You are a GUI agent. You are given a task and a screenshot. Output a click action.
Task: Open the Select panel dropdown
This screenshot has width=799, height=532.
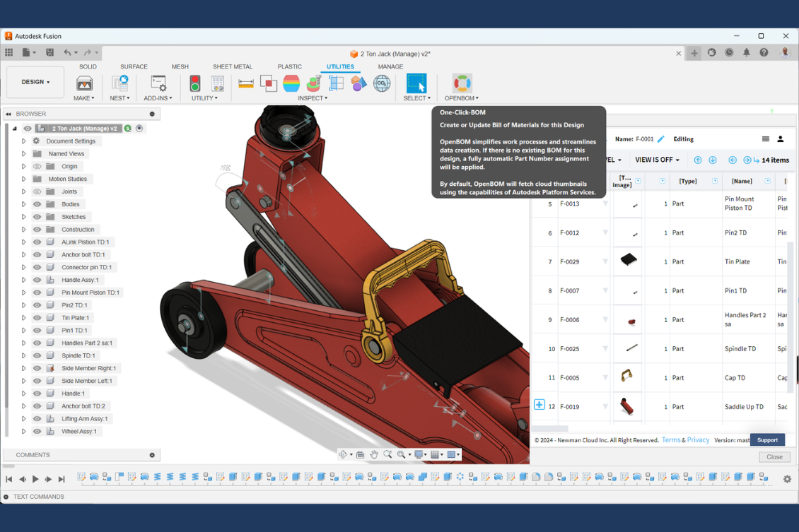click(417, 98)
